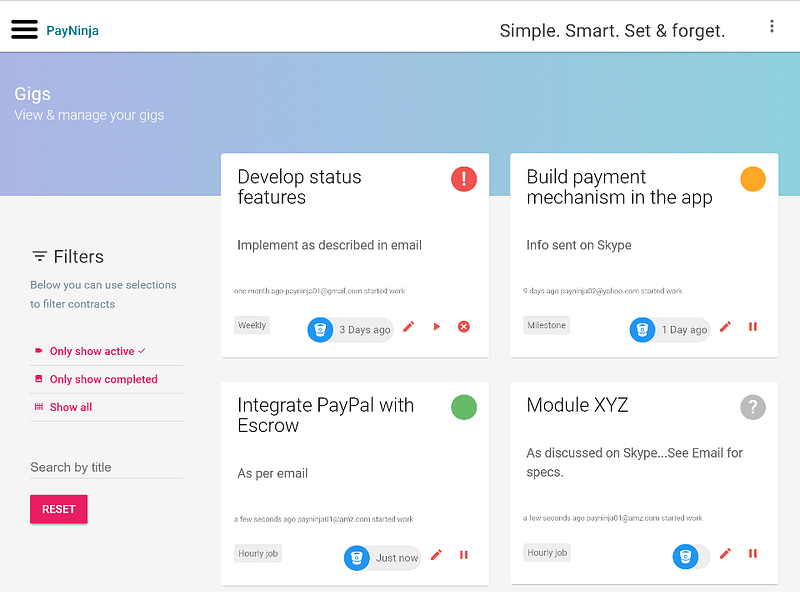This screenshot has width=800, height=600.
Task: Click the Weekly tag chip
Action: (252, 325)
